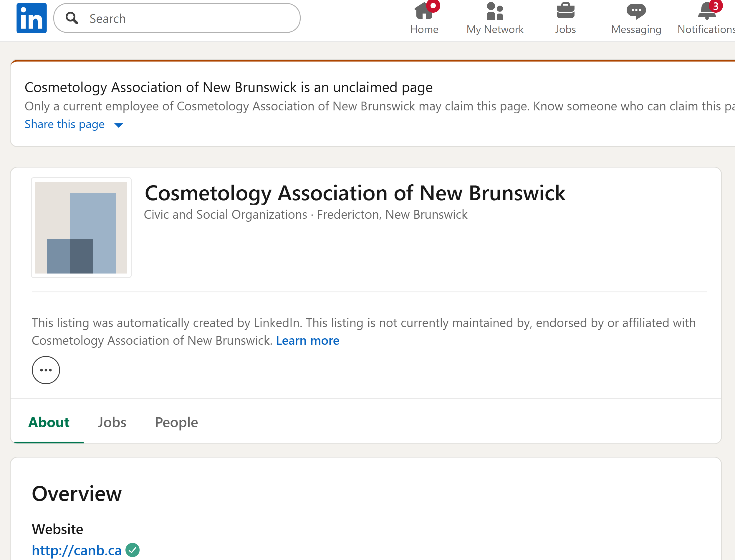Image resolution: width=735 pixels, height=560 pixels.
Task: Open the Notifications bell icon
Action: pyautogui.click(x=706, y=12)
